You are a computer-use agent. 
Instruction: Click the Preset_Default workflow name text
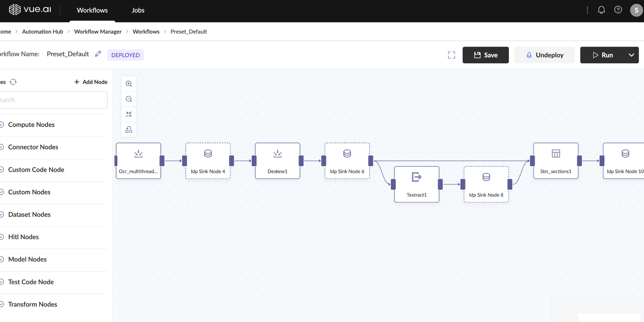[68, 54]
